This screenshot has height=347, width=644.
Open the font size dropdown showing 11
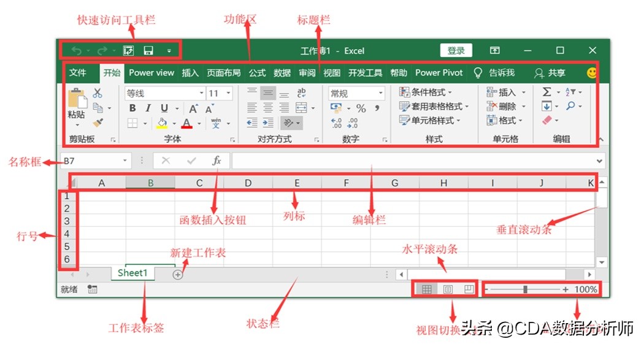(229, 93)
